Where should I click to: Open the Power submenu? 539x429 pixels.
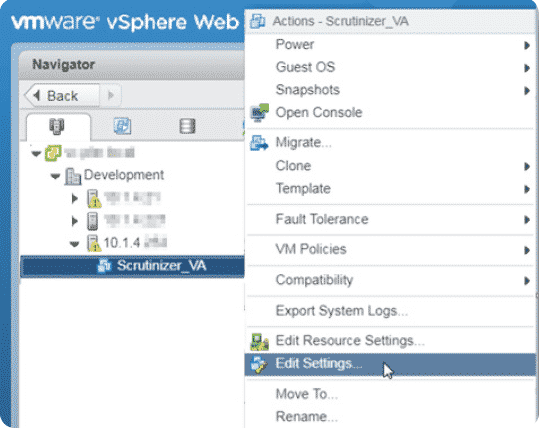[390, 45]
